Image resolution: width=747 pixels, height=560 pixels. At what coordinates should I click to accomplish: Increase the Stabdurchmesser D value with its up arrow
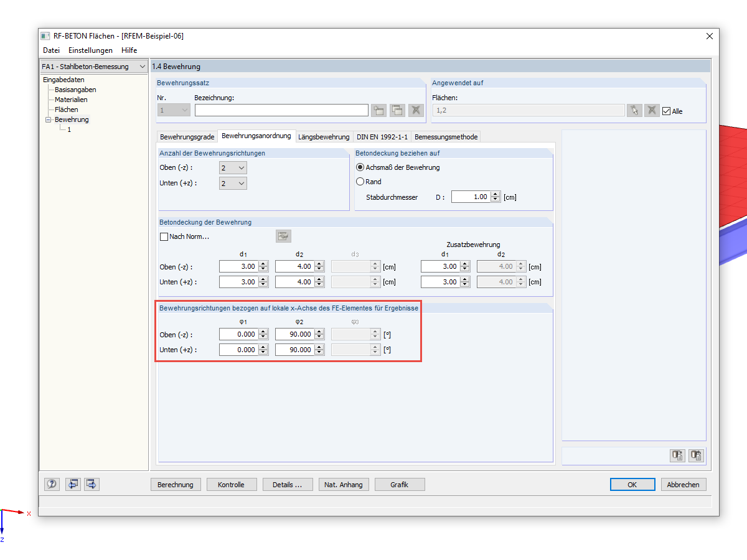(x=496, y=194)
